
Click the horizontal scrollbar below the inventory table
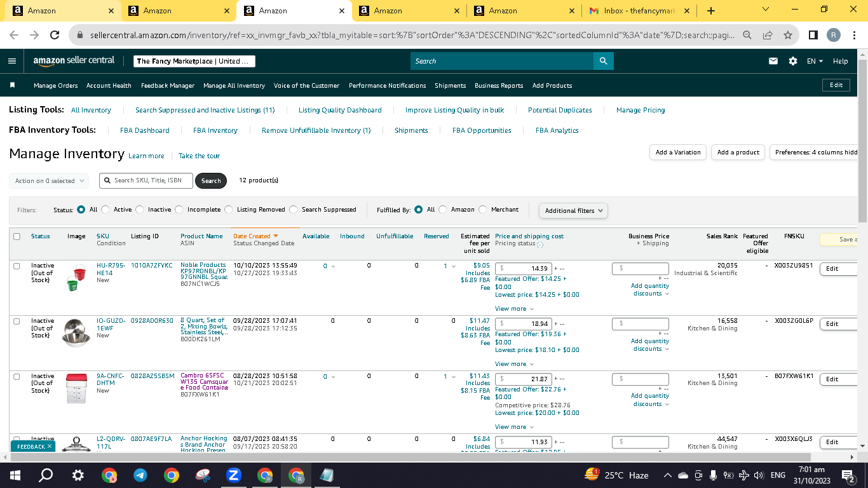pyautogui.click(x=410, y=457)
